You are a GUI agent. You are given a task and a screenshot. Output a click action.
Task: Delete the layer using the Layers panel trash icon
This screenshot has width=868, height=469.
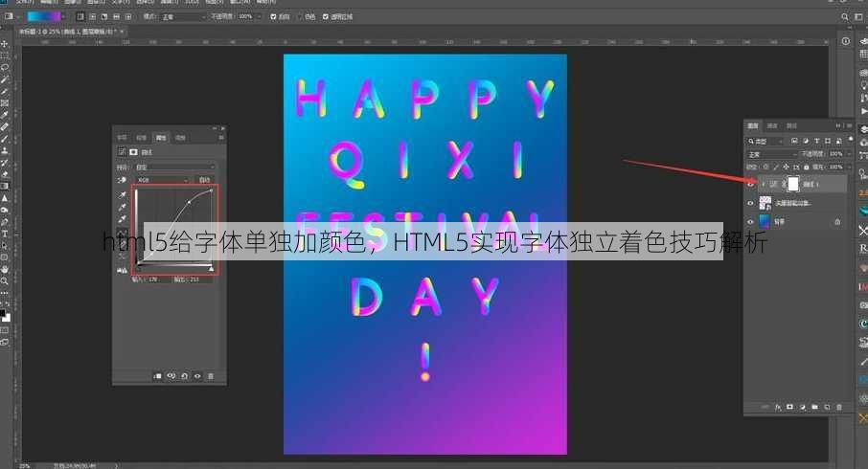839,407
